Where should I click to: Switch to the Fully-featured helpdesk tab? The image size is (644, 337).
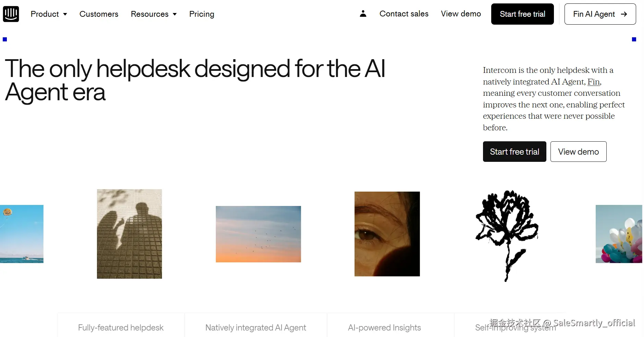(x=121, y=327)
